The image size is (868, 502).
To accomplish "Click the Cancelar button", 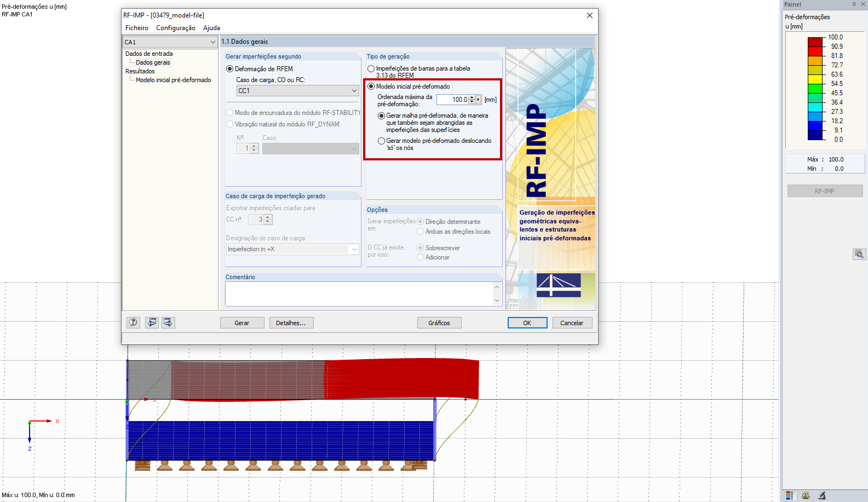I will tap(572, 323).
